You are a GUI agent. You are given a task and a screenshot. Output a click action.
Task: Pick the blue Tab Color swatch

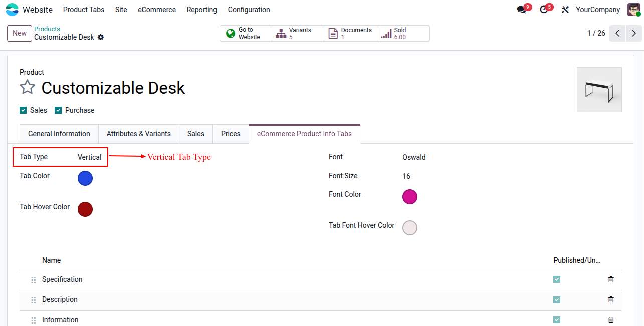pos(85,178)
